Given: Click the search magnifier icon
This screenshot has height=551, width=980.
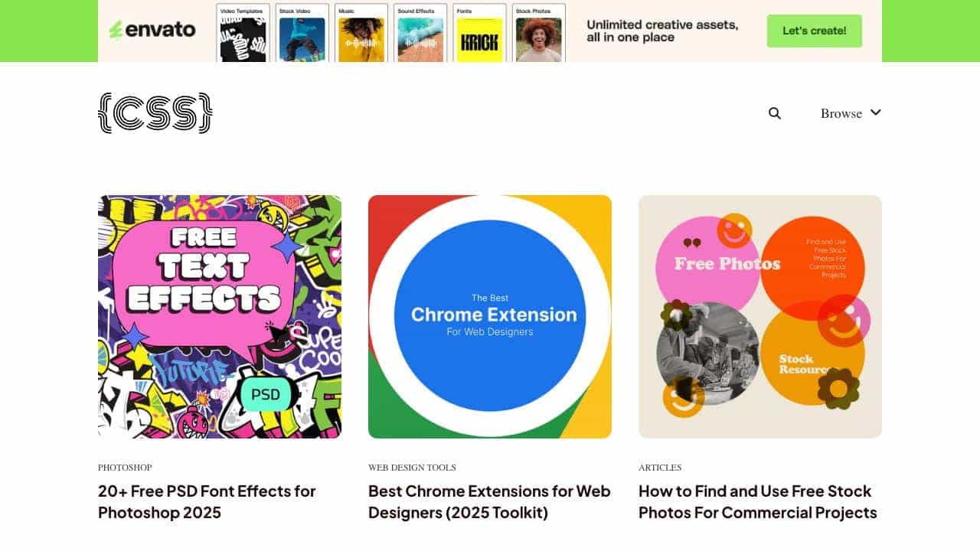Looking at the screenshot, I should (x=775, y=113).
